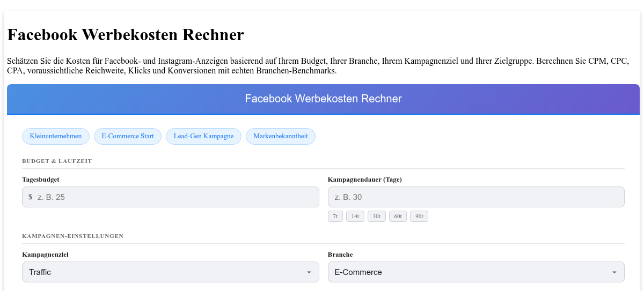Viewport: 644px width, 291px height.
Task: Set duration with the 14t quick button
Action: [x=355, y=216]
